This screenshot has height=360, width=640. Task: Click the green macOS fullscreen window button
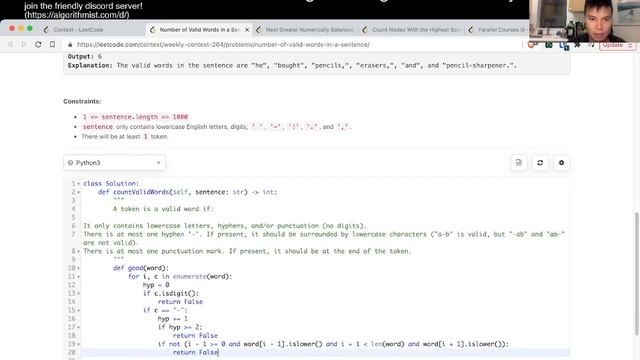pos(30,28)
